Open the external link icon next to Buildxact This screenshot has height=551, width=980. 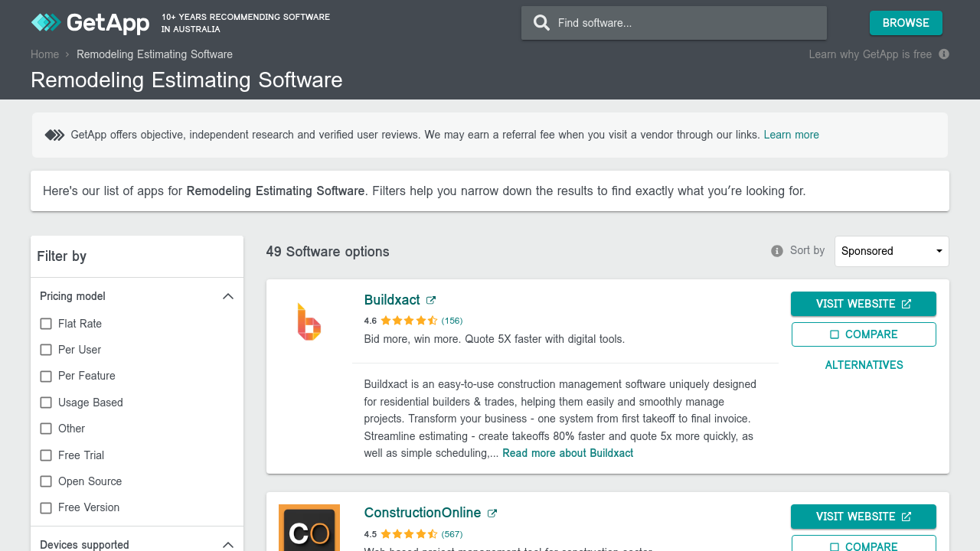point(431,301)
